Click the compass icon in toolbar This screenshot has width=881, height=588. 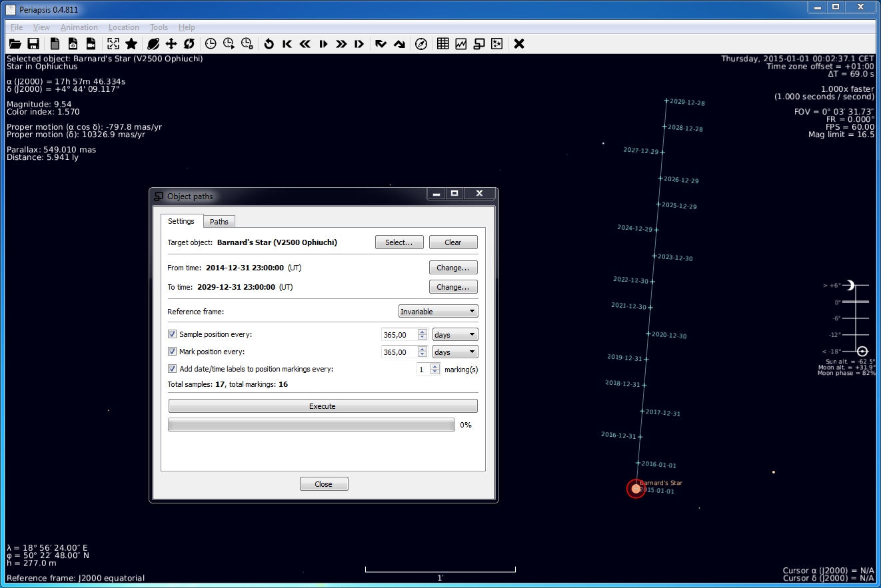click(421, 44)
